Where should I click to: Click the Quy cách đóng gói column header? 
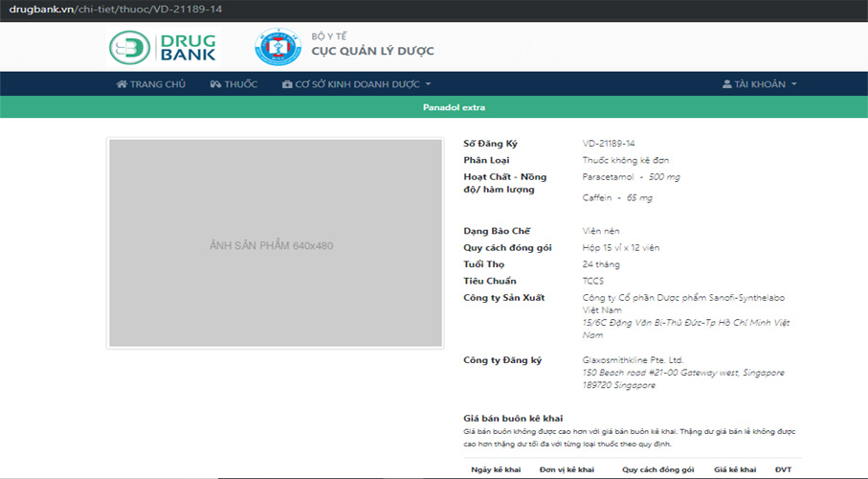pos(658,469)
